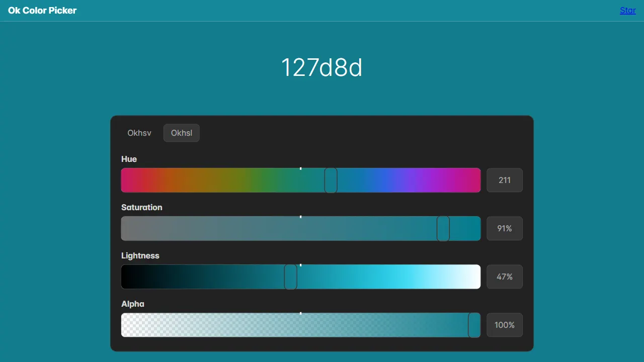Screen dimensions: 644x362
Task: Switch to the Okhsv tab
Action: (x=139, y=133)
